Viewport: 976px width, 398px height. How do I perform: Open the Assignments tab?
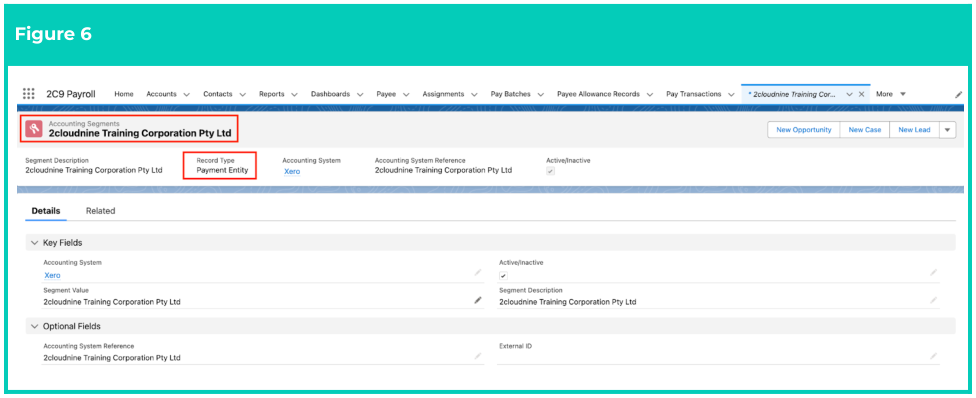point(443,94)
